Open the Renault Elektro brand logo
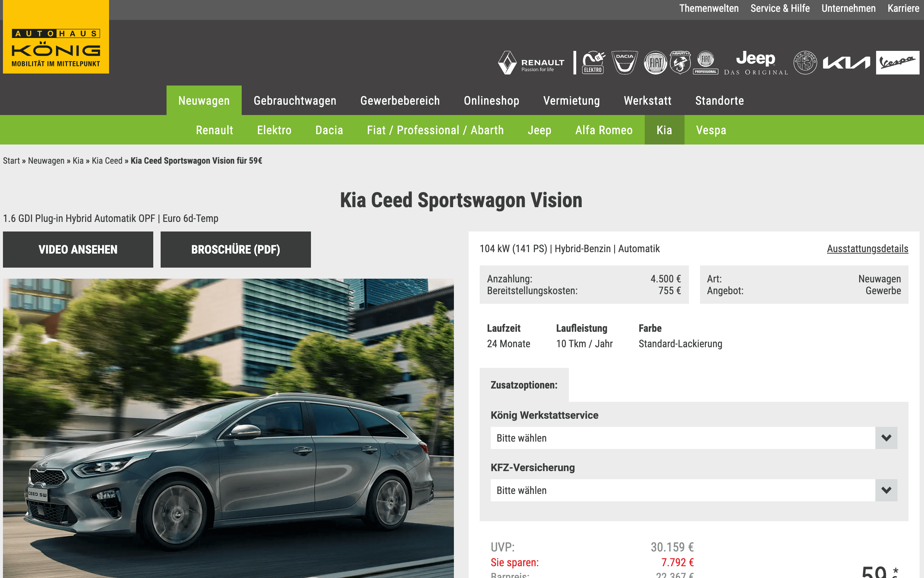The width and height of the screenshot is (924, 578). pyautogui.click(x=593, y=62)
